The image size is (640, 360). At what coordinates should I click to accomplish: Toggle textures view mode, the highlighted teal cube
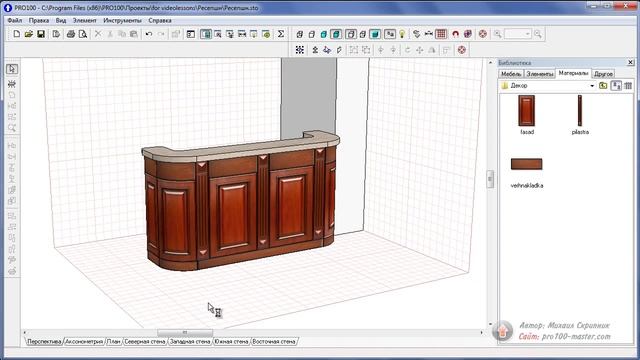tap(336, 34)
